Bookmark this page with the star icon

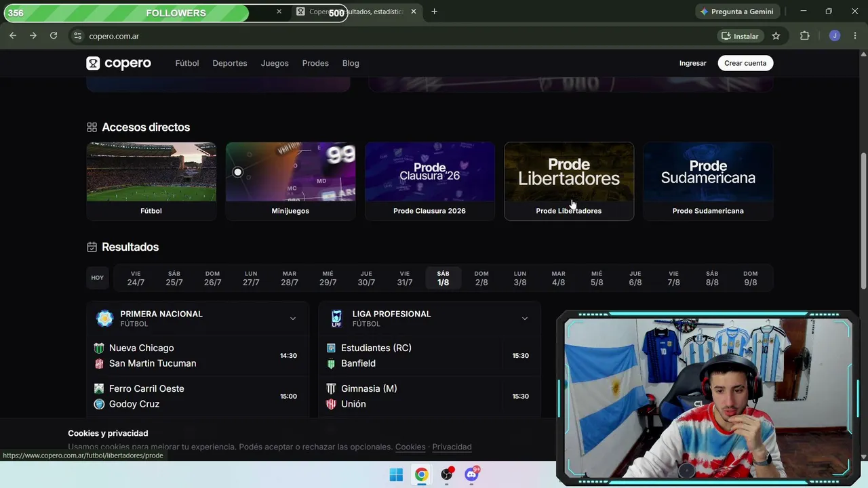click(776, 36)
